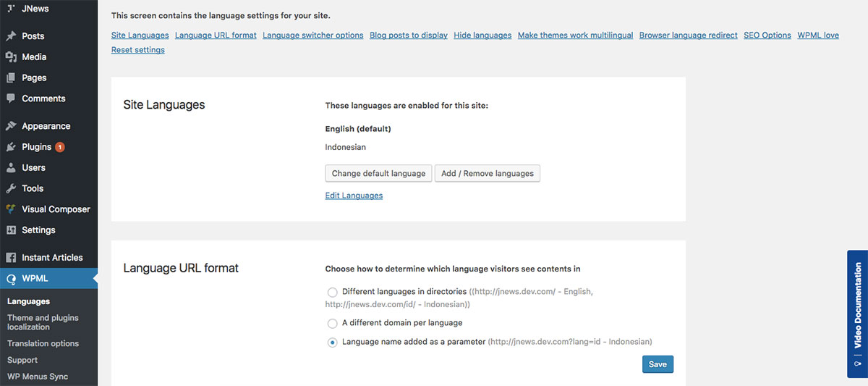Jump to Language switcher options section

pyautogui.click(x=312, y=35)
